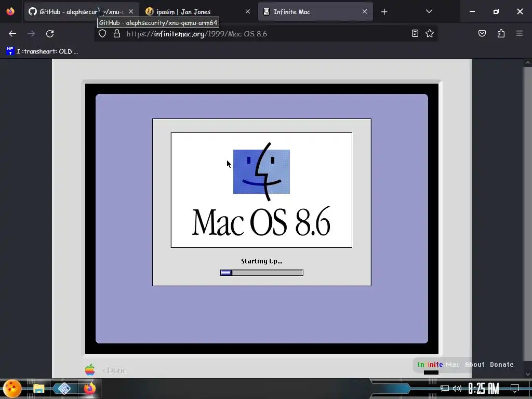532x399 pixels.
Task: Open File Explorer from taskbar
Action: tap(38, 389)
